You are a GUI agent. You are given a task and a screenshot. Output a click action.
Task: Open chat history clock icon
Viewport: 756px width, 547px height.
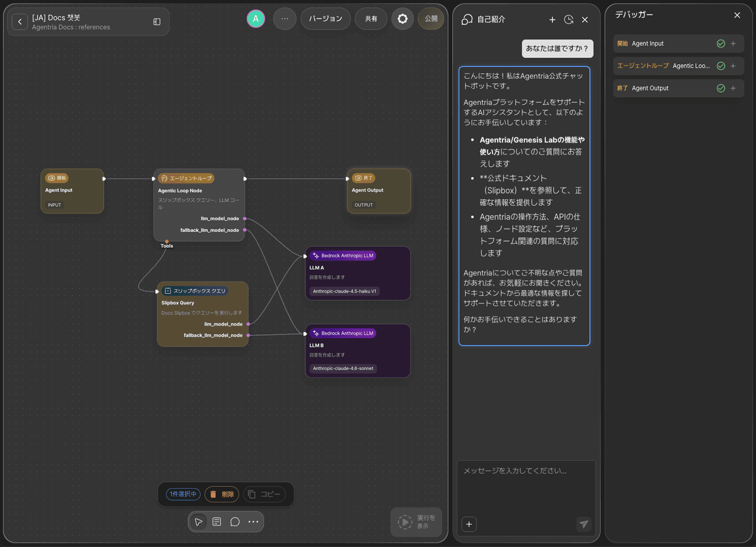click(x=569, y=20)
